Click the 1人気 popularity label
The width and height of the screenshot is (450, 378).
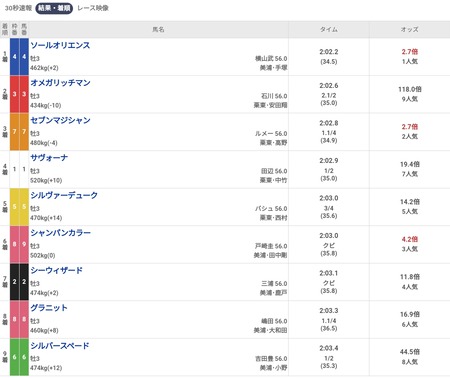click(410, 61)
